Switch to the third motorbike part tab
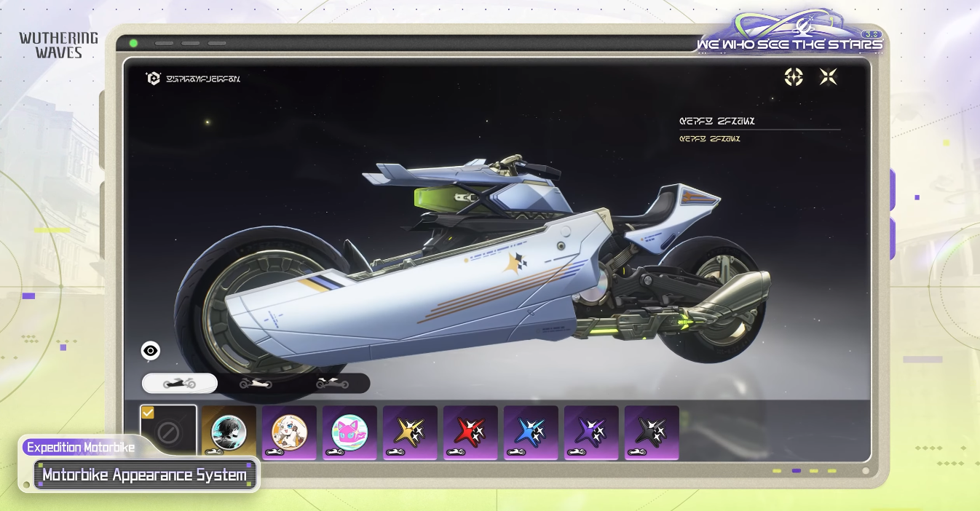This screenshot has height=511, width=980. (332, 384)
